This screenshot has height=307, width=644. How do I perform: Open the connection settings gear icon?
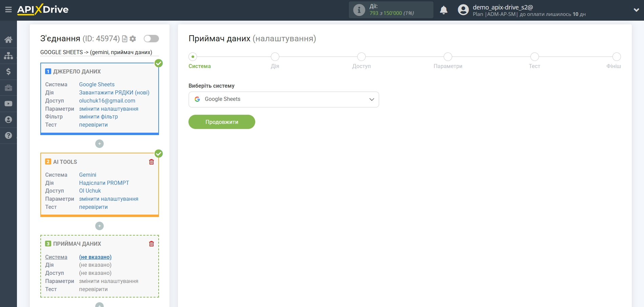tap(133, 39)
